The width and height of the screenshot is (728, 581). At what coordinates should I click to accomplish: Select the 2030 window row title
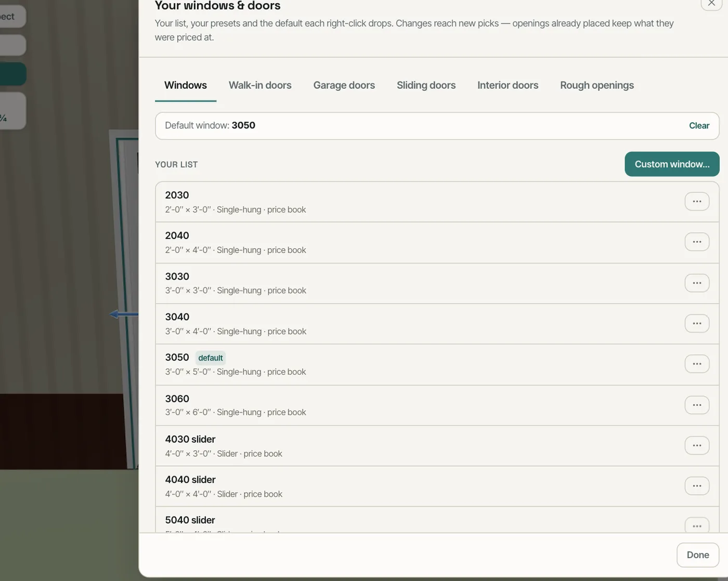click(x=177, y=195)
